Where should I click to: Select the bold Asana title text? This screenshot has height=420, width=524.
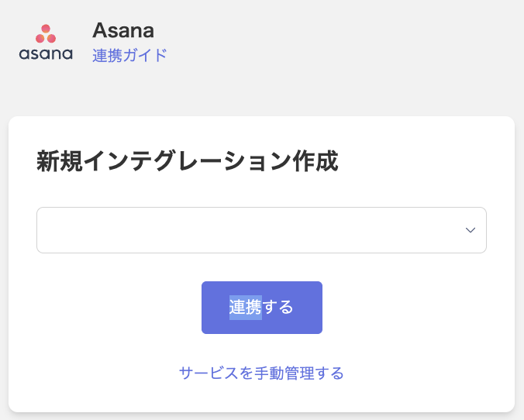tap(123, 30)
